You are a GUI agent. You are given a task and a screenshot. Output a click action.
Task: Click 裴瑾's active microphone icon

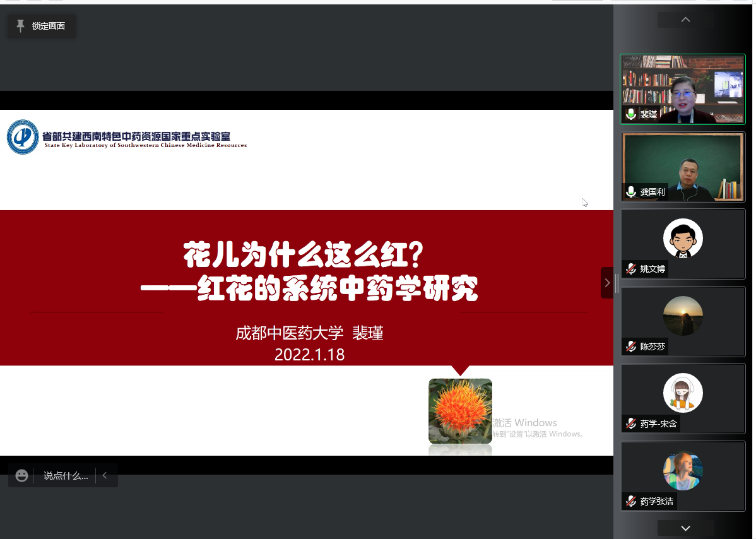click(630, 114)
